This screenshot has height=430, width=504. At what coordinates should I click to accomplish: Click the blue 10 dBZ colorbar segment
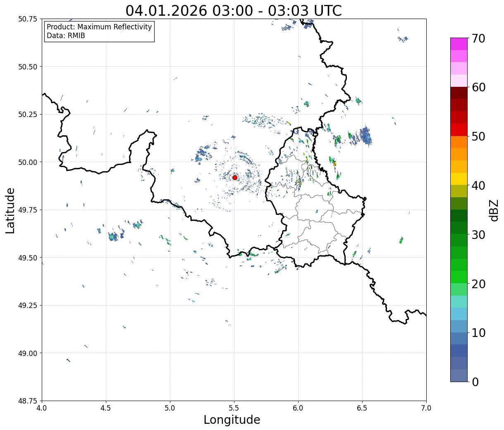pyautogui.click(x=459, y=326)
